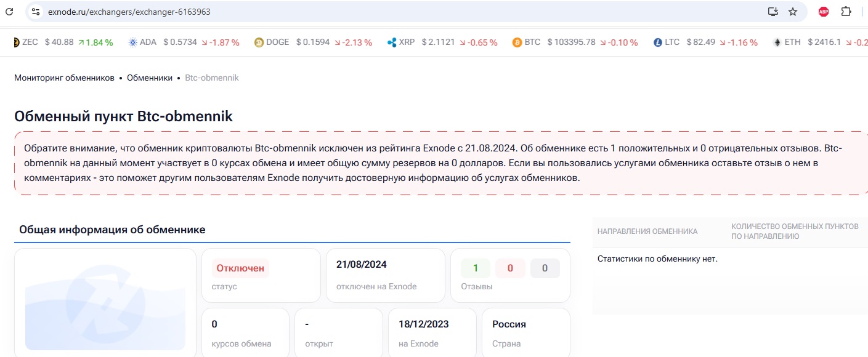
Task: Click the DOGE coin icon in ticker
Action: click(x=259, y=42)
